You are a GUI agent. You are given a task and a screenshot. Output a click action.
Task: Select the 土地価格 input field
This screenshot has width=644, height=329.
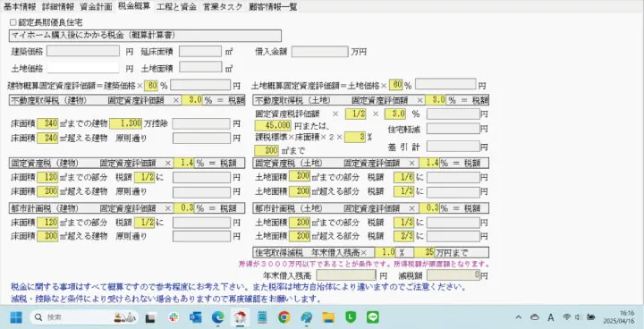[83, 68]
